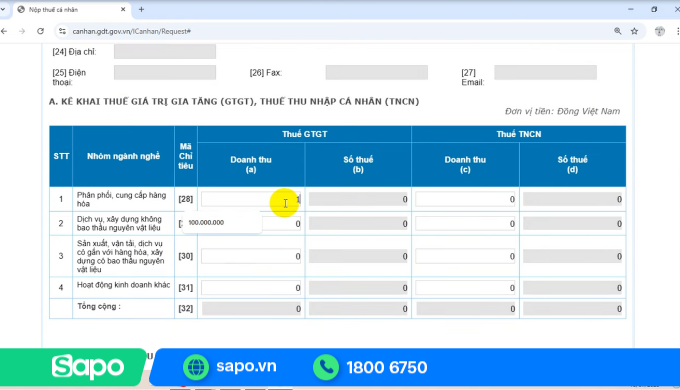Click the Sapo logo in banner
The width and height of the screenshot is (680, 390).
coord(88,367)
